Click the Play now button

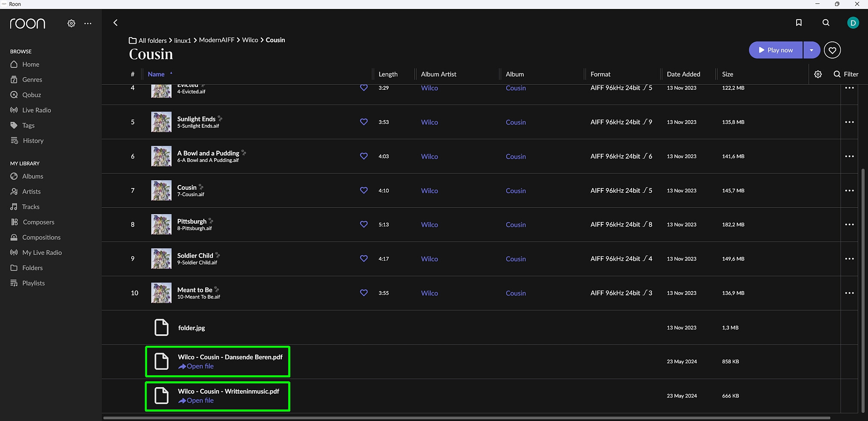click(x=776, y=50)
